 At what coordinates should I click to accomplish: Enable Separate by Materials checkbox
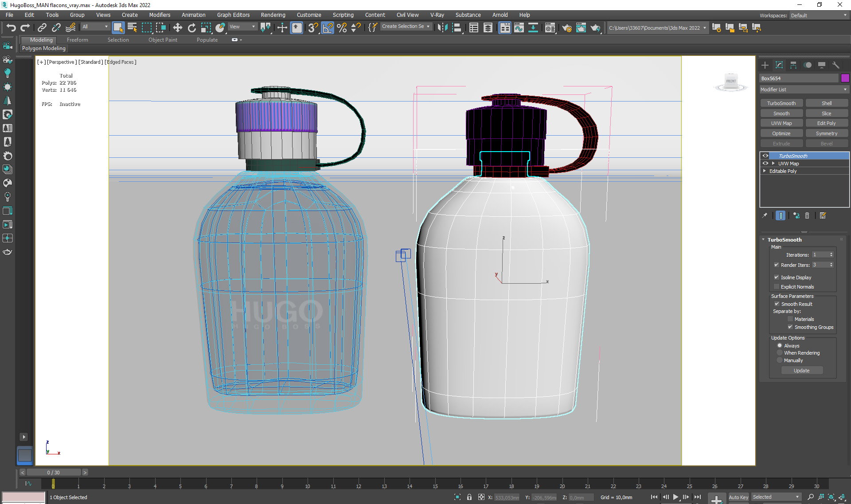[x=790, y=319]
